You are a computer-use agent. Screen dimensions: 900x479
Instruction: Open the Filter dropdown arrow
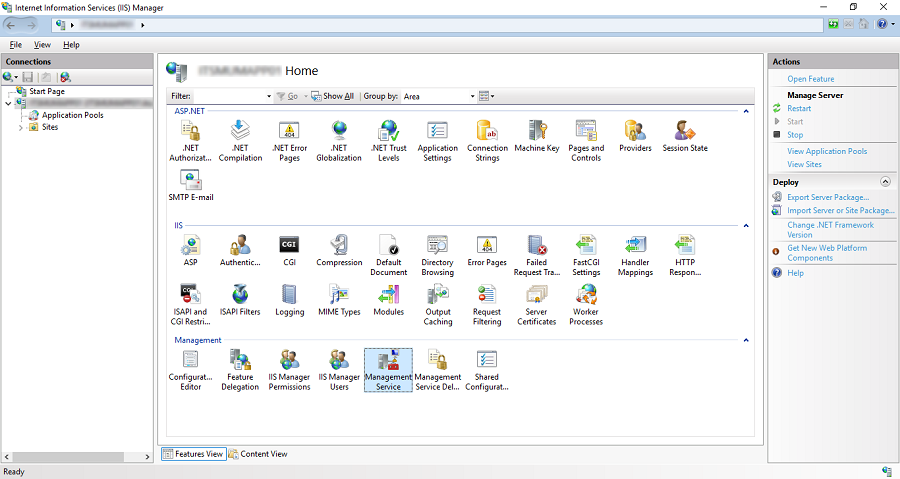(x=269, y=96)
